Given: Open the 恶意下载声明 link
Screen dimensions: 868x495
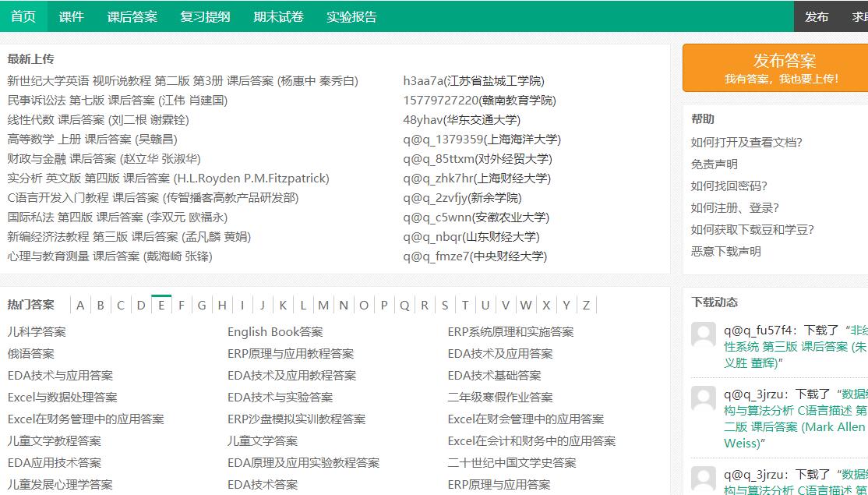Looking at the screenshot, I should tap(724, 252).
